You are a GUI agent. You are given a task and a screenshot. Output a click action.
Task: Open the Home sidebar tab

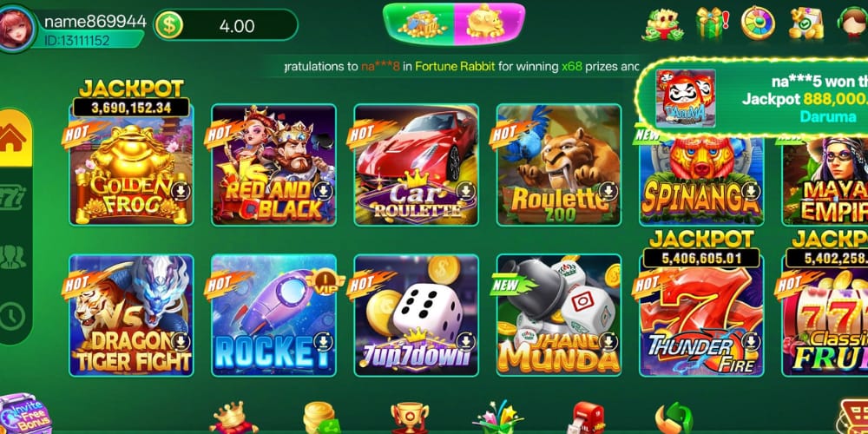coord(15,137)
